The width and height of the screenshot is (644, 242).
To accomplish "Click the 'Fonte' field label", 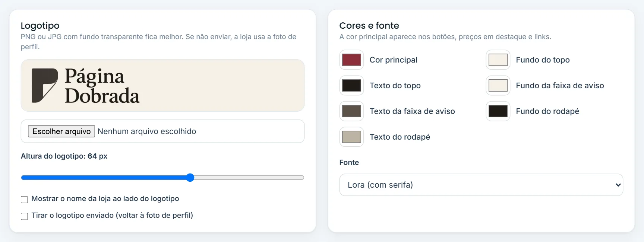I will (x=349, y=162).
